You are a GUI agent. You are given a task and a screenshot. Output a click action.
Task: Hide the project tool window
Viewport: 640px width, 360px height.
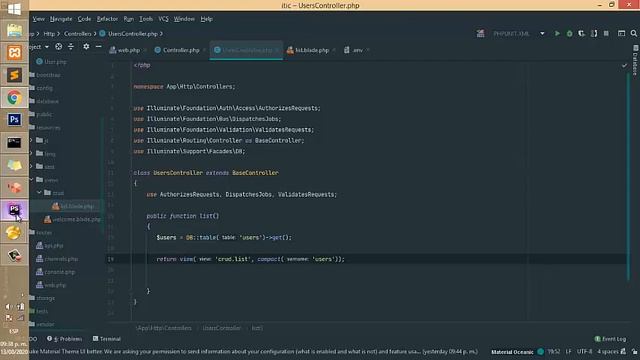[98, 47]
